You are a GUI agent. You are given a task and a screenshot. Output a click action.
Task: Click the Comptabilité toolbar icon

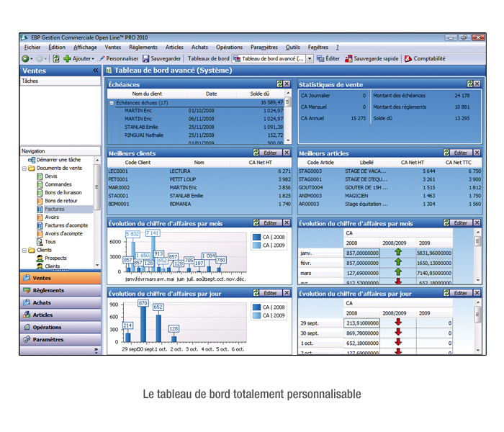[408, 59]
